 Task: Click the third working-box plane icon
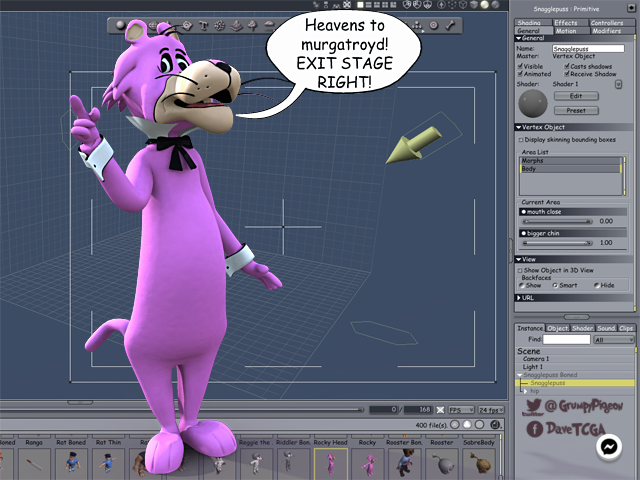[x=427, y=4]
